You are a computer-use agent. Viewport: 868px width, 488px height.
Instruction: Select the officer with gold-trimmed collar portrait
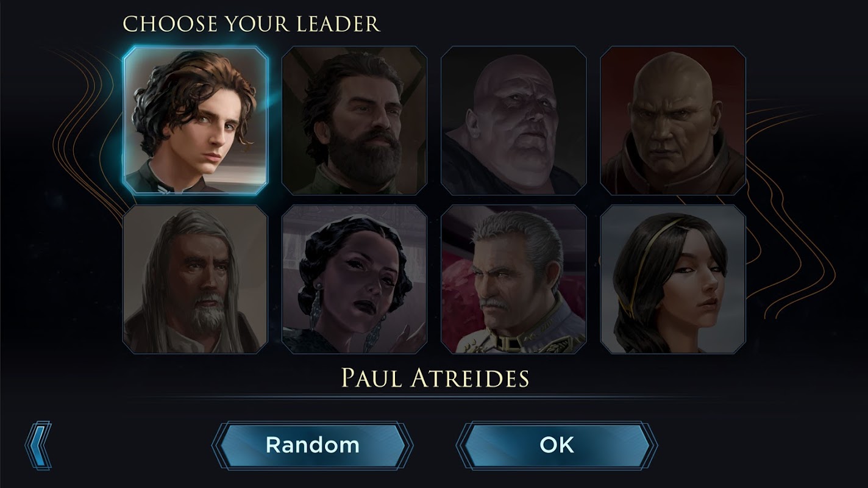click(x=514, y=279)
